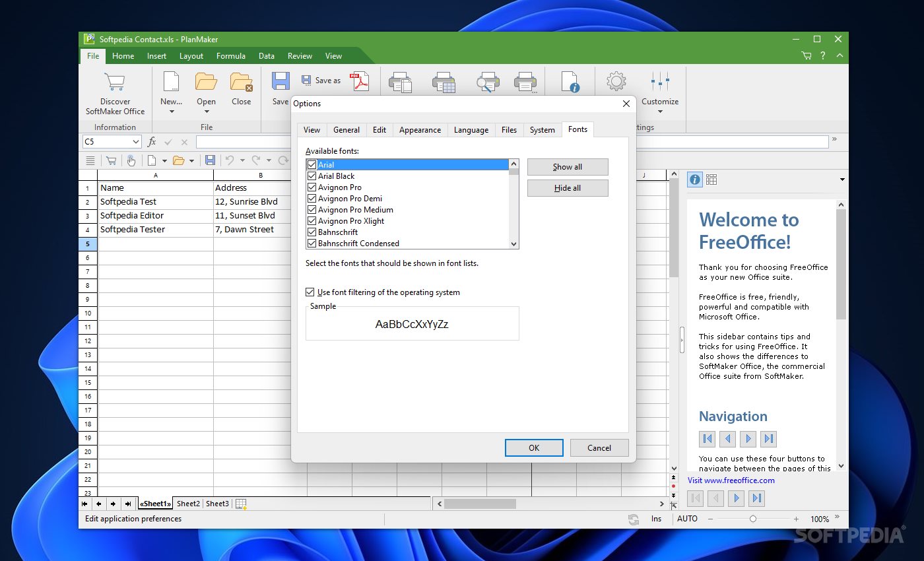Screen dimensions: 924x561
Task: Toggle the Bahnschrift Condensed checkbox
Action: click(x=312, y=244)
